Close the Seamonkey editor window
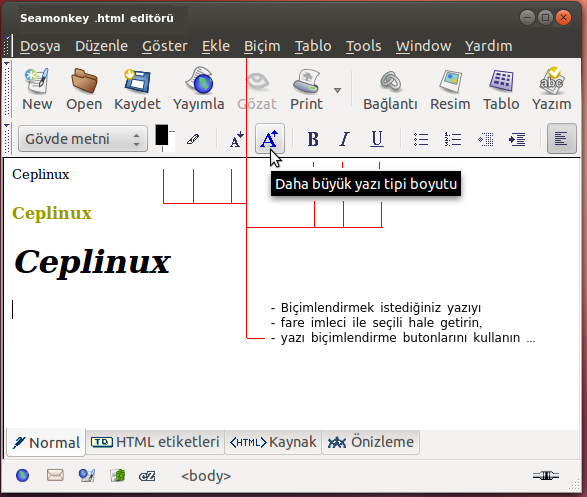This screenshot has width=587, height=497. pyautogui.click(x=563, y=18)
